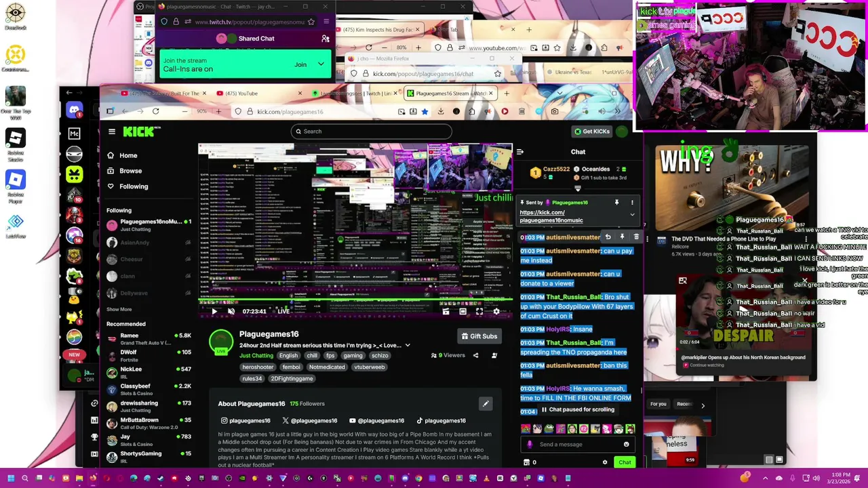The width and height of the screenshot is (868, 488).
Task: Open MrButtaBrown recommended channel
Action: [149, 423]
